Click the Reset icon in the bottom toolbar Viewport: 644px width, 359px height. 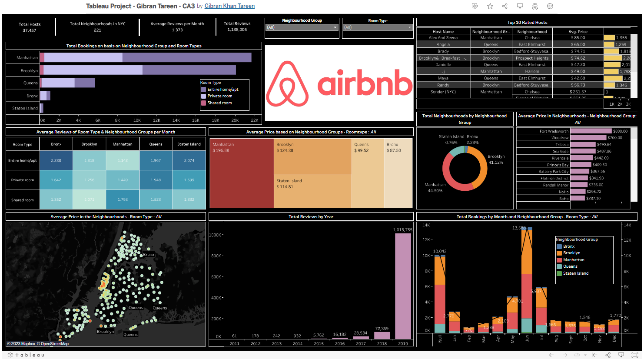tap(595, 355)
